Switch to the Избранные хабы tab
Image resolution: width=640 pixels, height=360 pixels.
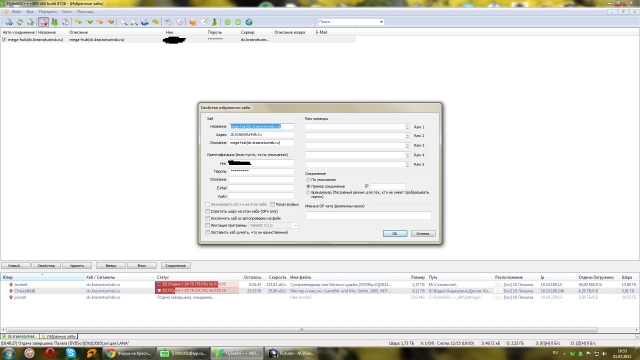pos(58,336)
